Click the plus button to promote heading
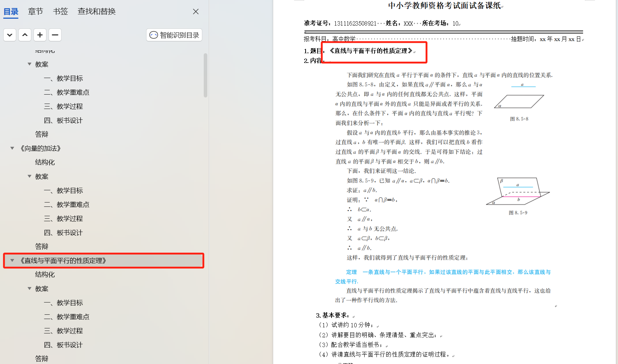The width and height of the screenshot is (618, 364). tap(40, 35)
